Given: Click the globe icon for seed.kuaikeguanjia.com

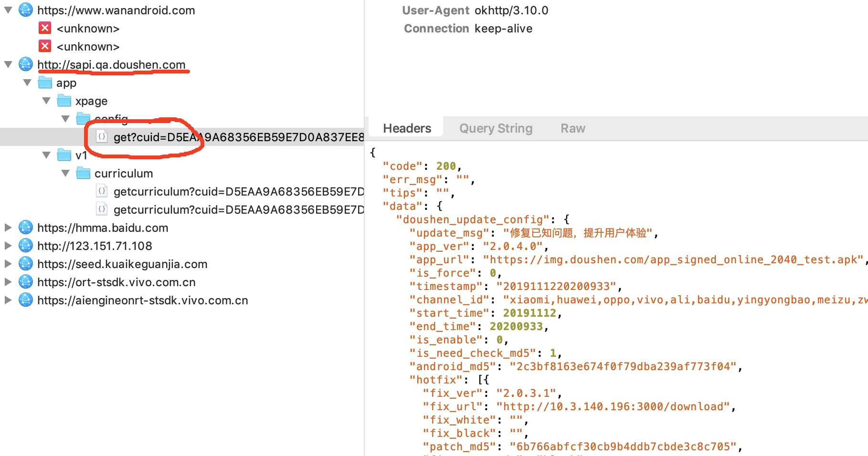Looking at the screenshot, I should [x=26, y=264].
